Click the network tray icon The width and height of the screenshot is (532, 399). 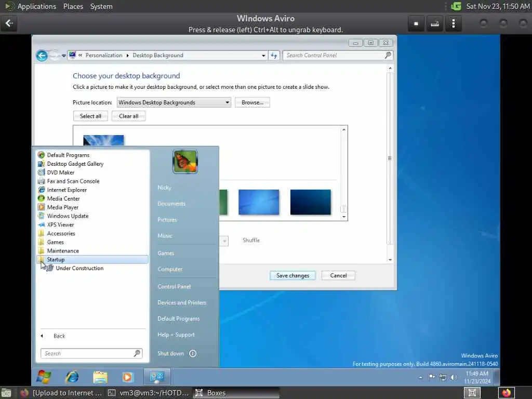(443, 377)
